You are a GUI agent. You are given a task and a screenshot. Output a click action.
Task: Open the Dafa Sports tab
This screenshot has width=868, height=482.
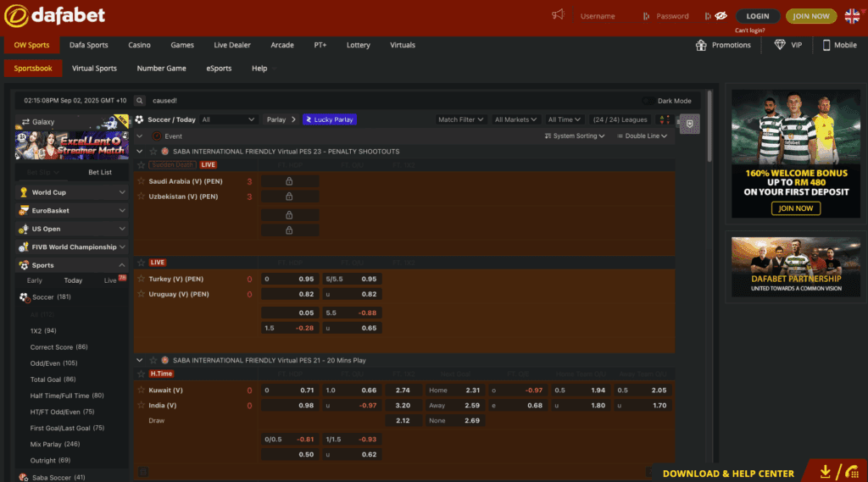point(88,46)
